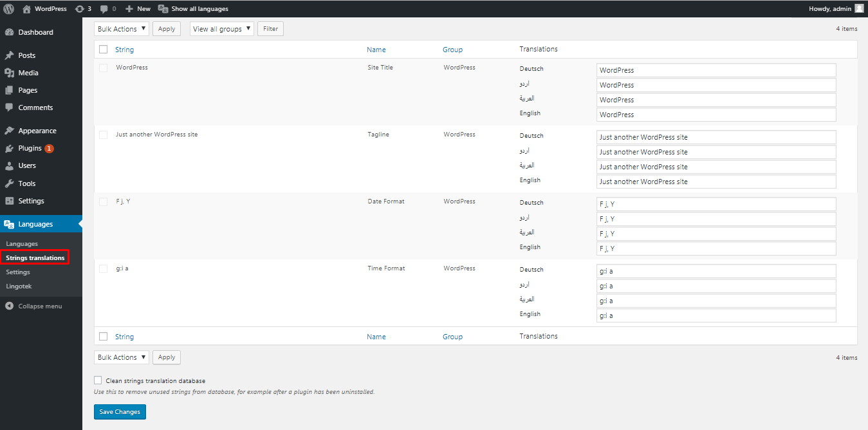Click Show all languages in admin bar
The width and height of the screenshot is (868, 430).
click(x=199, y=9)
